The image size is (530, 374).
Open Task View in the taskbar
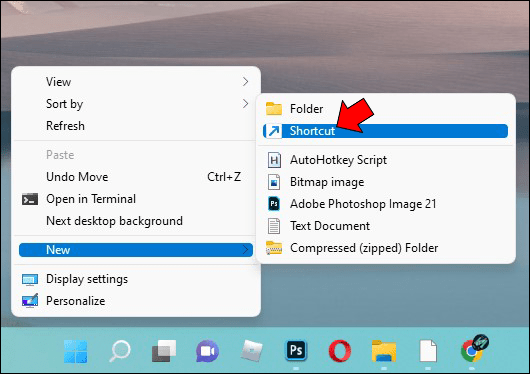pos(164,351)
